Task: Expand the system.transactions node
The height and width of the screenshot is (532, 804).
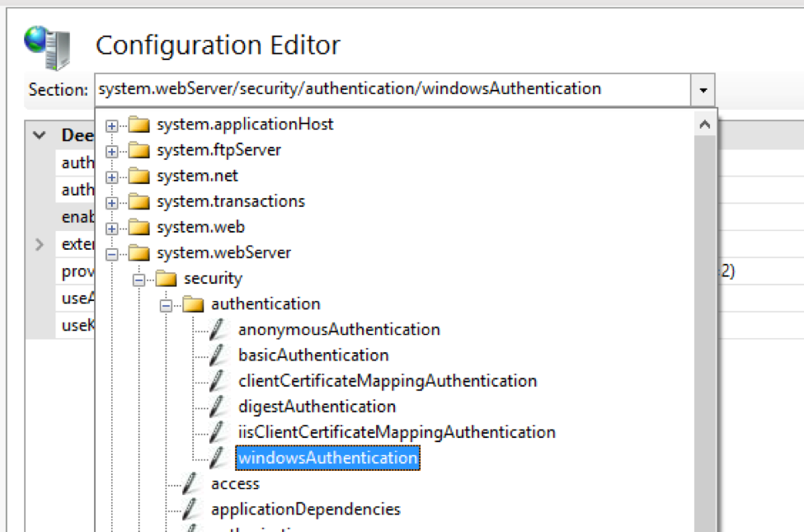Action: coord(111,202)
